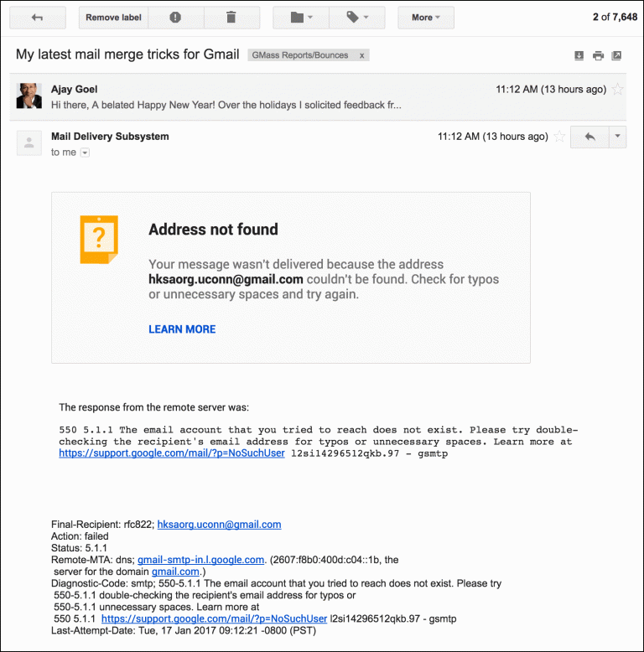
Task: Star the Ajay Goel message
Action: click(x=618, y=89)
